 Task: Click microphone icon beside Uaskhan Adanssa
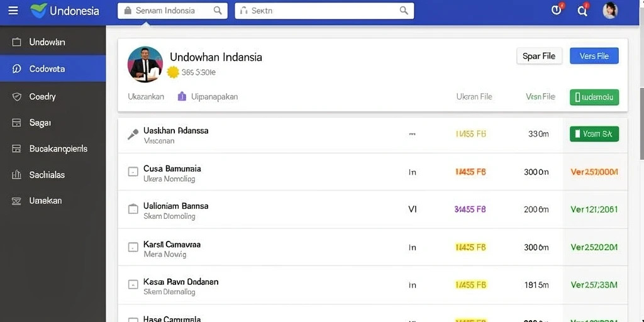pyautogui.click(x=133, y=135)
